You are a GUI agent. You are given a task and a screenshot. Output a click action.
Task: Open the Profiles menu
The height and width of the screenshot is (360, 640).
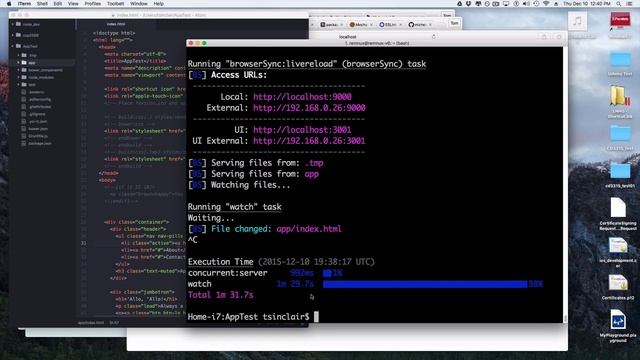point(93,4)
